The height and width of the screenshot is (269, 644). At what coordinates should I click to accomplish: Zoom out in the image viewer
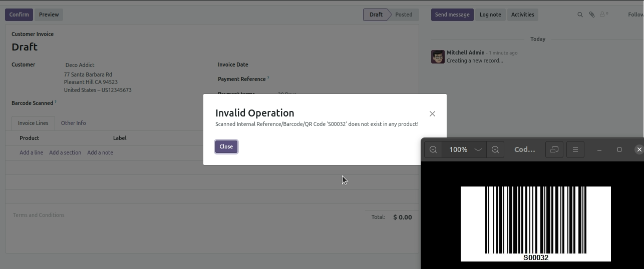(433, 149)
